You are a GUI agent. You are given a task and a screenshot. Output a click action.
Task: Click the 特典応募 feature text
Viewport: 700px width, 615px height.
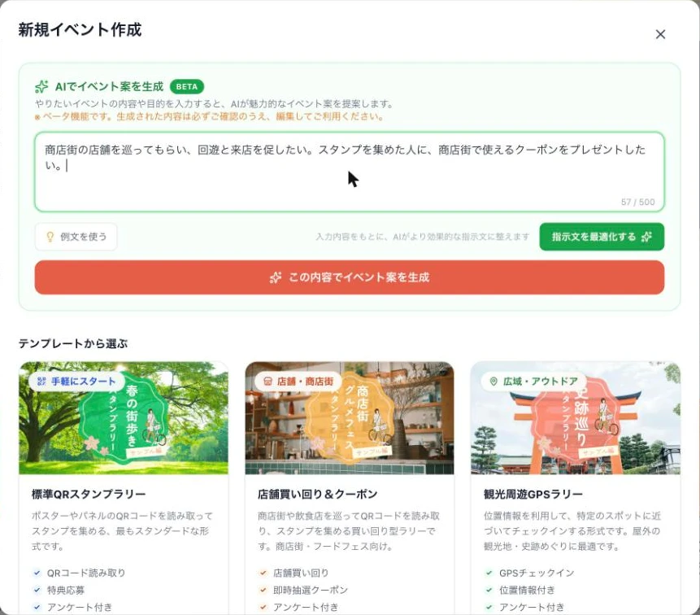point(66,590)
